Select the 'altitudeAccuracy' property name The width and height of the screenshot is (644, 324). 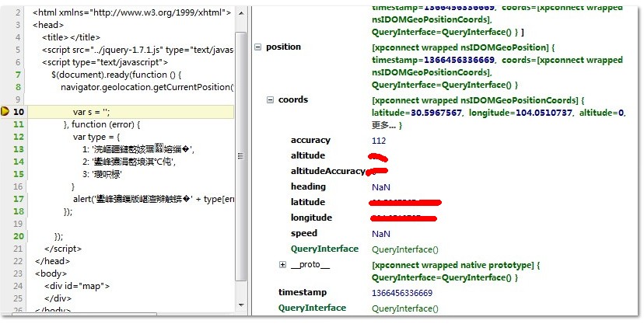[327, 171]
